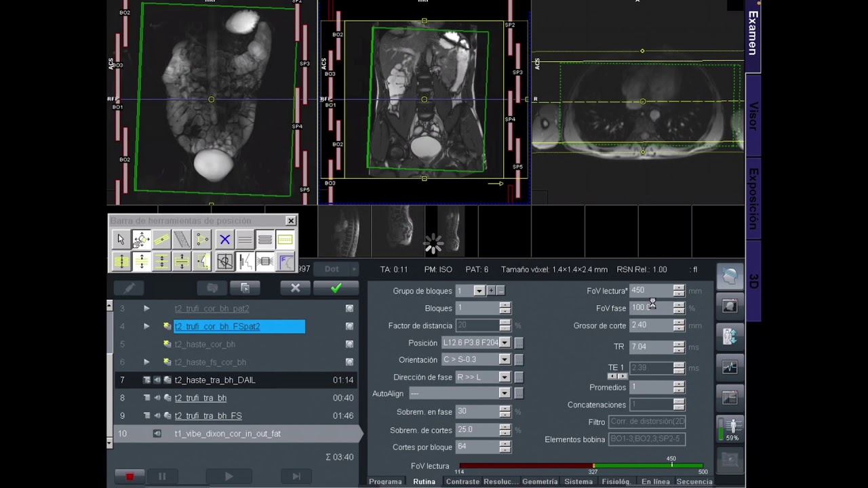Screen dimensions: 868x488
Task: Click the list icon on t2_trufi_tra_bh row
Action: click(146, 398)
